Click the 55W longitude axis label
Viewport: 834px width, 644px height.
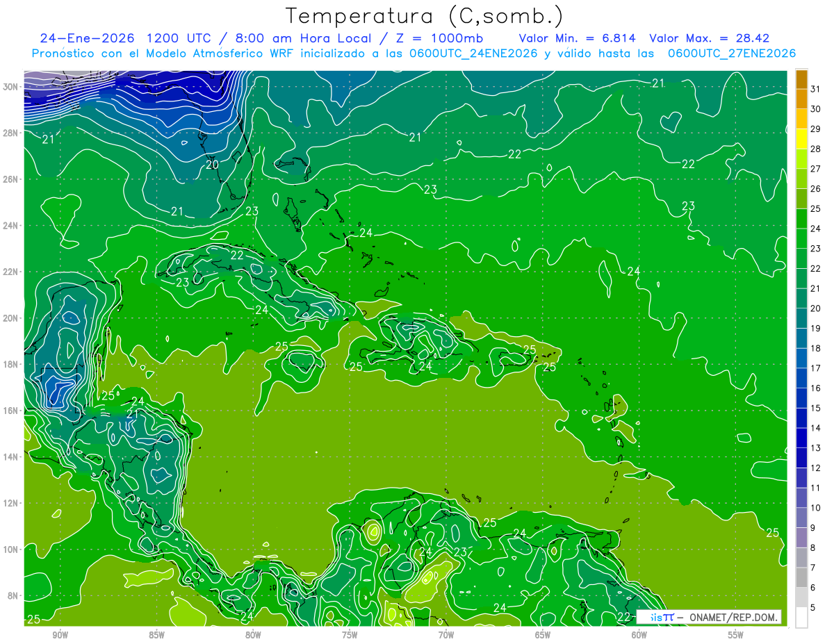pos(736,635)
